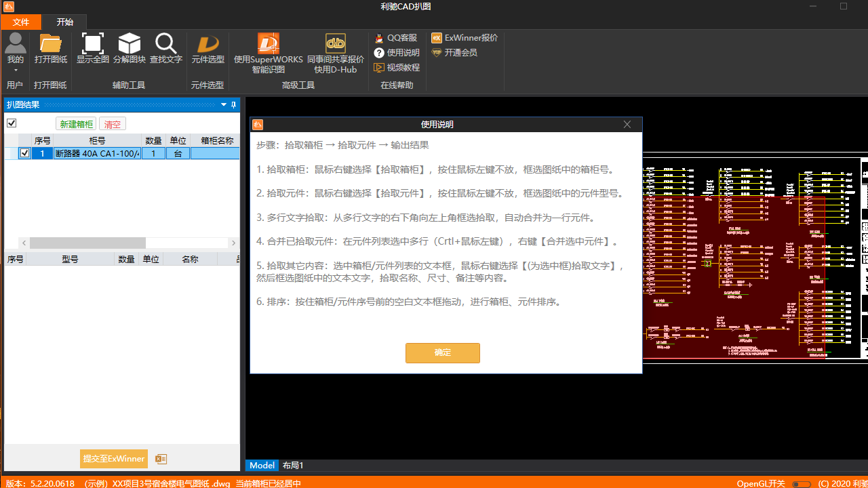Click the empty 箱柜名称 cell in row 1

tap(215, 154)
